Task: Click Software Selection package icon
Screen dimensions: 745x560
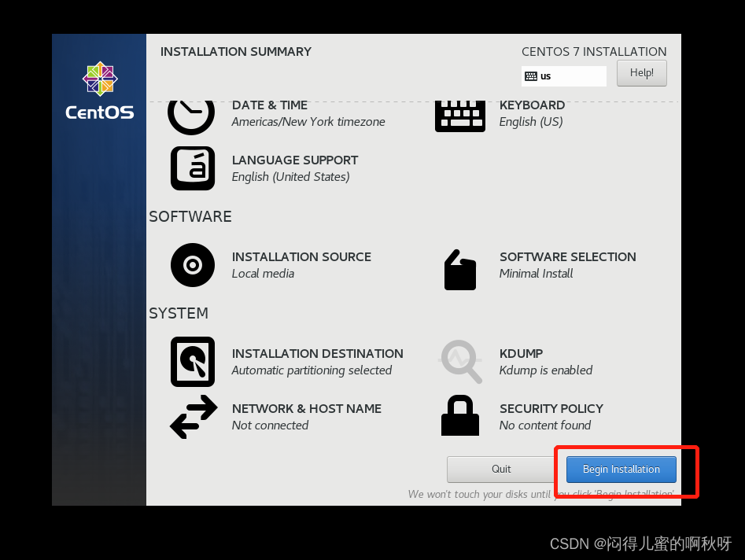Action: (460, 269)
